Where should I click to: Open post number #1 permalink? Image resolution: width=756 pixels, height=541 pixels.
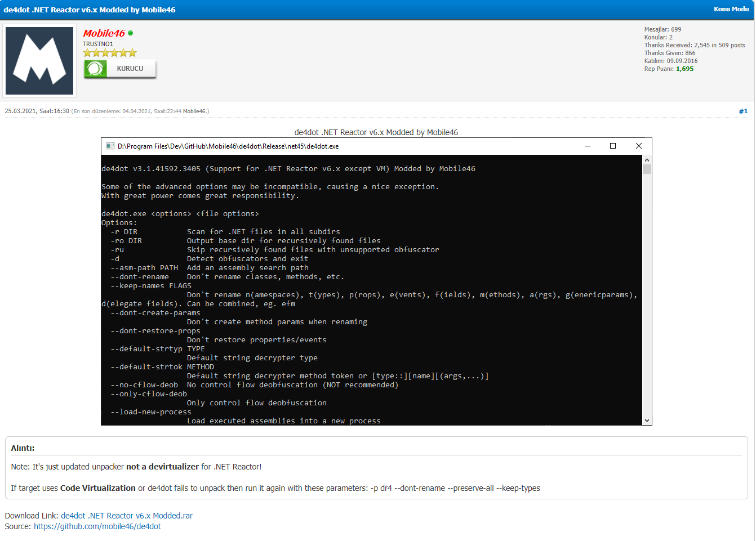[743, 111]
